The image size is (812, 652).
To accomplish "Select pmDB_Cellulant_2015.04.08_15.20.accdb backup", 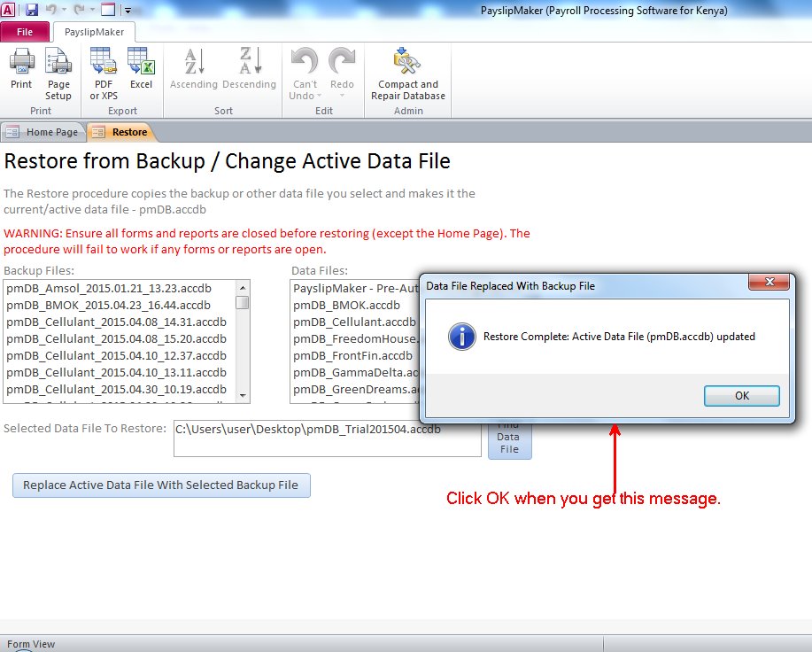I will point(117,339).
